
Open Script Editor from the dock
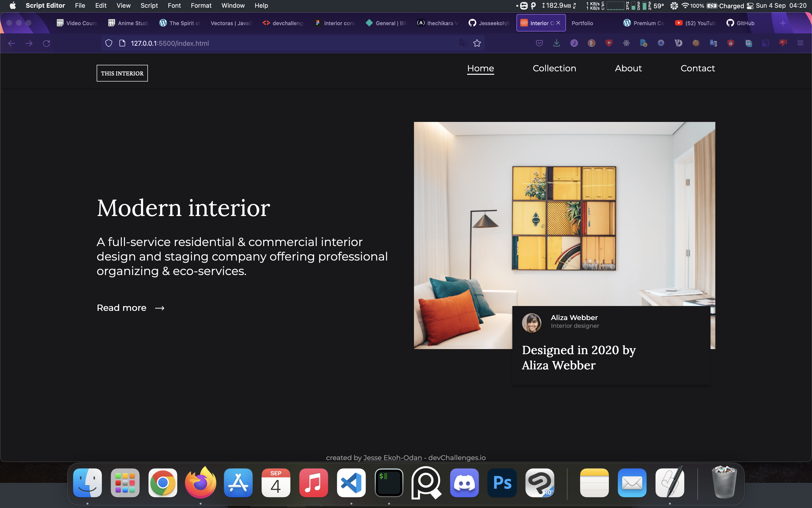tap(670, 483)
